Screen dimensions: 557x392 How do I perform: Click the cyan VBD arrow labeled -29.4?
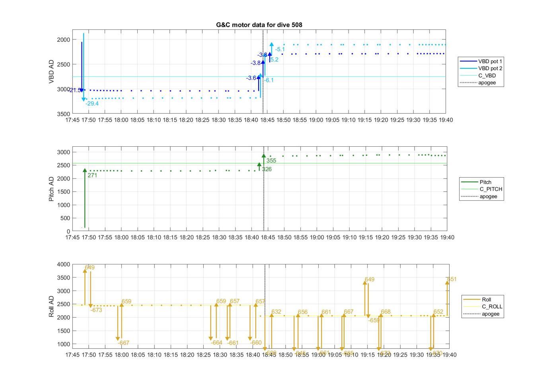(84, 67)
